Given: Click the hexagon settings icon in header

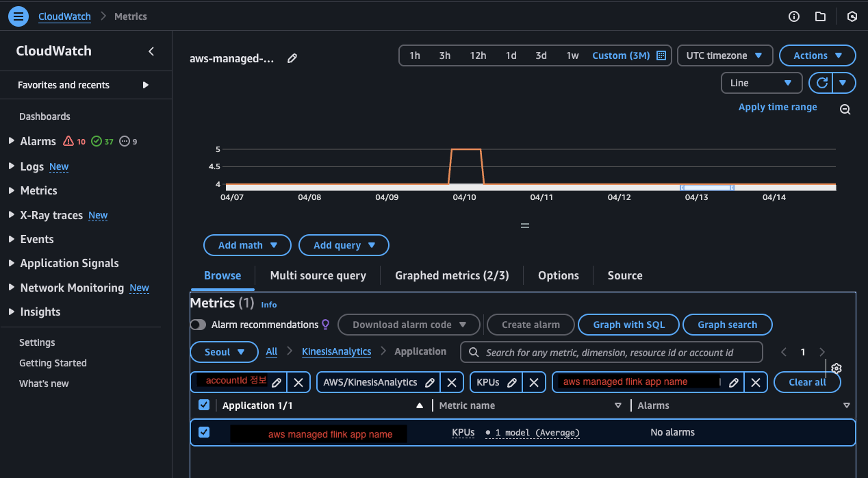Looking at the screenshot, I should (x=852, y=16).
